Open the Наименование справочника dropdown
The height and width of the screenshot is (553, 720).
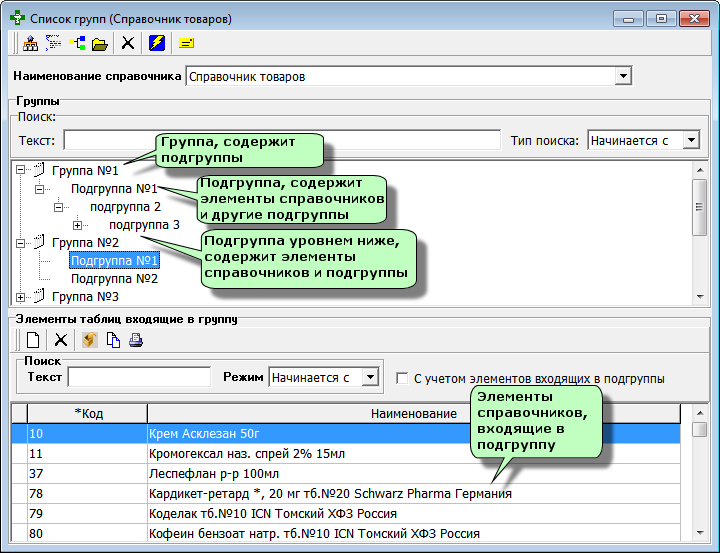pyautogui.click(x=623, y=76)
